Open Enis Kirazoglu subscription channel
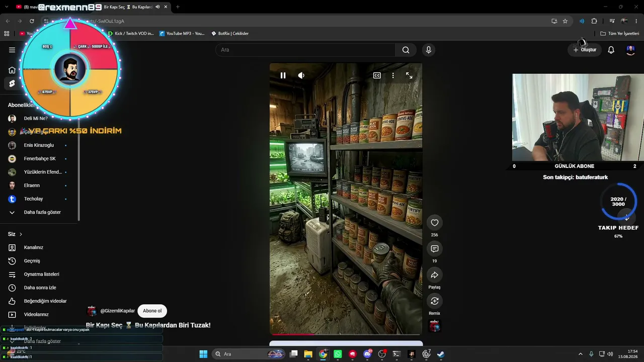Image resolution: width=644 pixels, height=362 pixels. point(39,145)
